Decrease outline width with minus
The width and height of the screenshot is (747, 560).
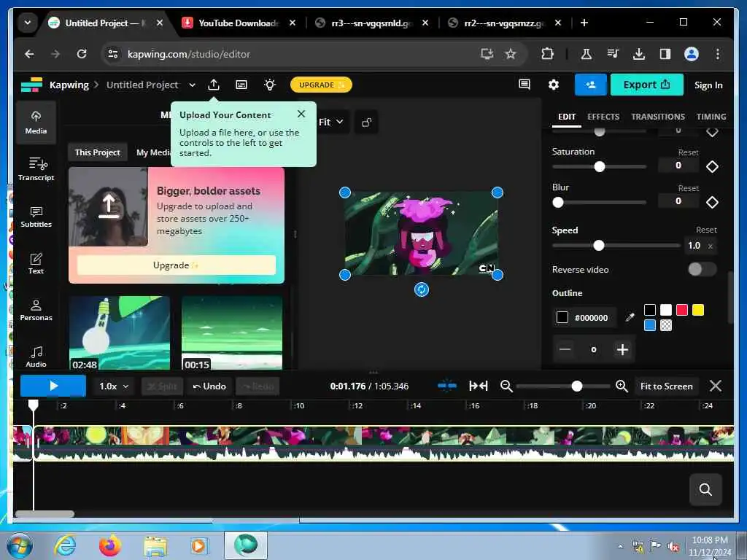[x=565, y=349]
